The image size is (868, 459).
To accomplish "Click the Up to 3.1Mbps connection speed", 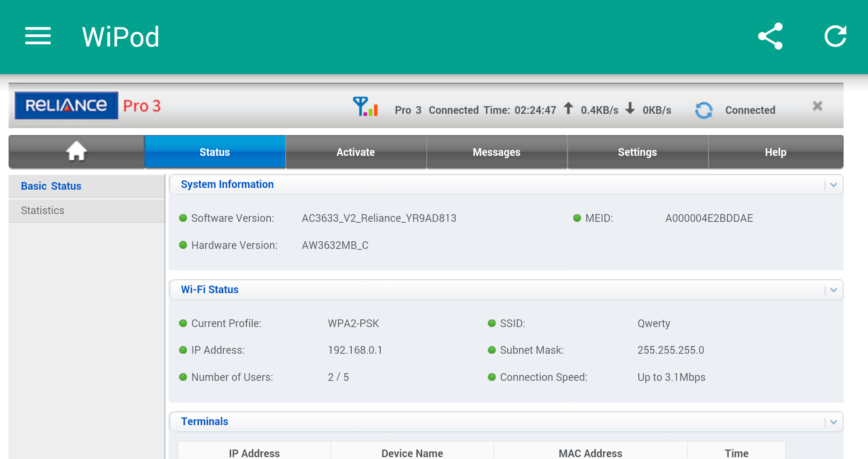I will click(671, 377).
